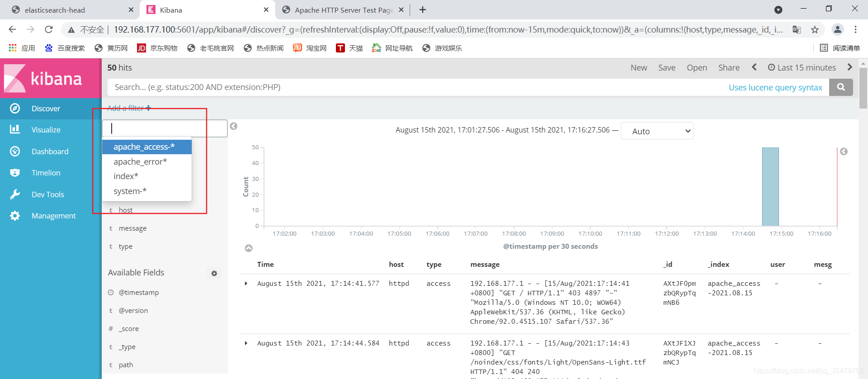Click Save in Kibana top menu
Image resolution: width=868 pixels, height=379 pixels.
[x=667, y=67]
